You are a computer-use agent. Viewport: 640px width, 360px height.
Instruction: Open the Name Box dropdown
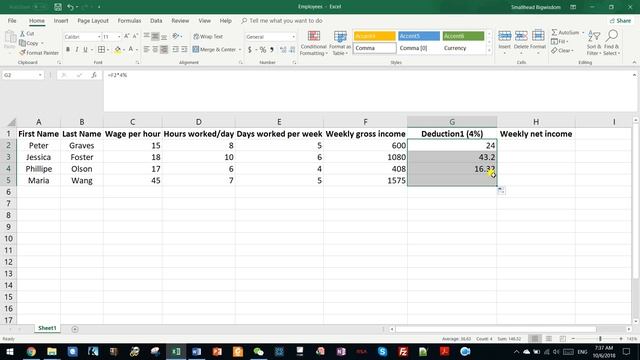40,75
